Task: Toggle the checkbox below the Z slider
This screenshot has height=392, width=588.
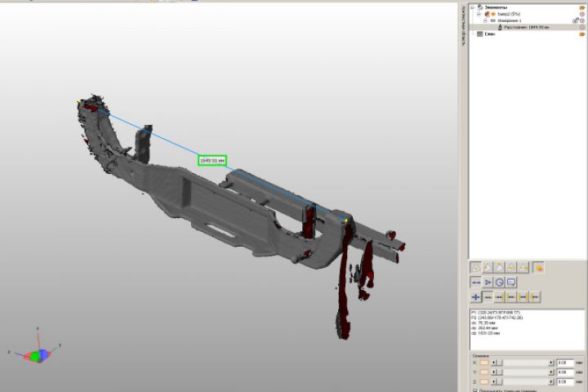Action: coord(475,390)
